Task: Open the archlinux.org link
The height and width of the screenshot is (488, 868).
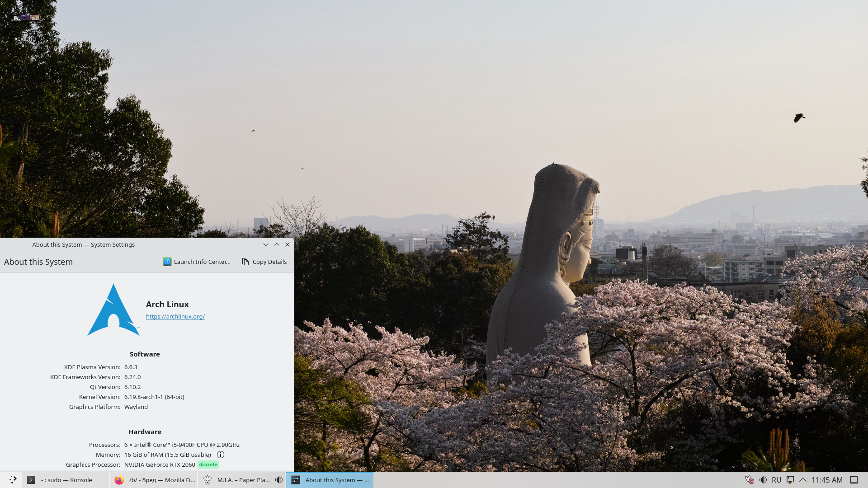Action: pos(175,316)
